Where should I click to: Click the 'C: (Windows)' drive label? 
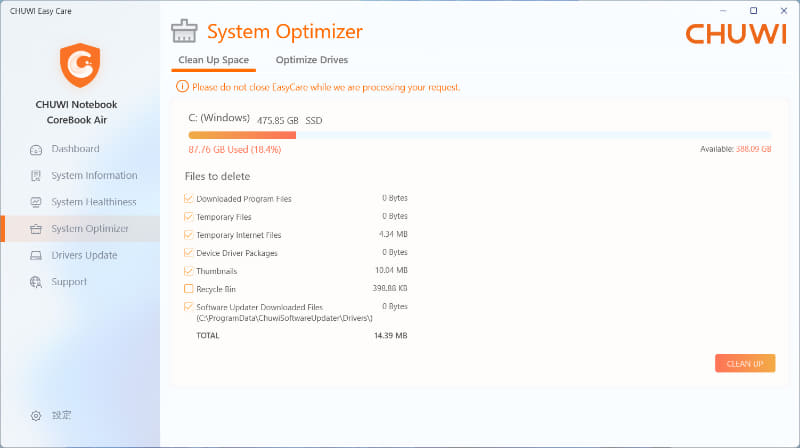coord(219,118)
